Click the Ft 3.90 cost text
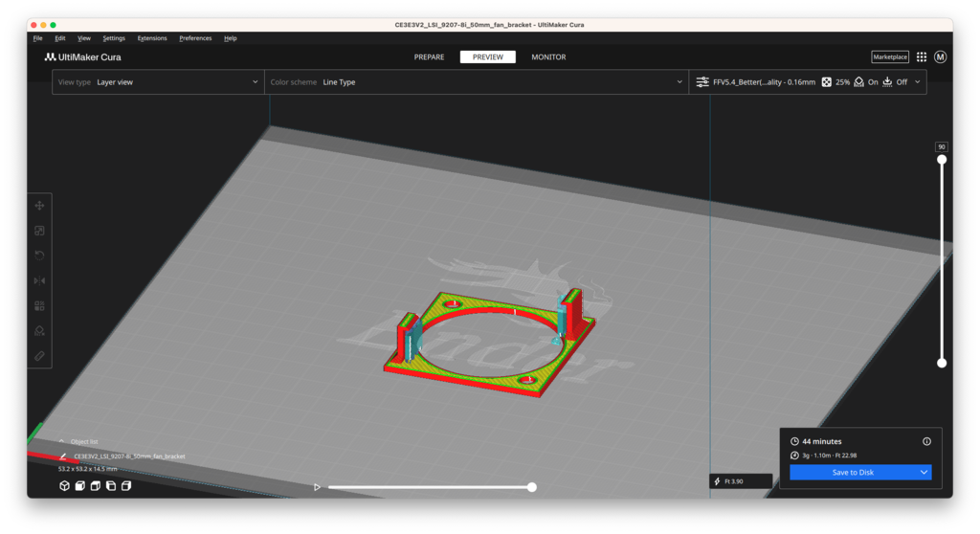 734,481
